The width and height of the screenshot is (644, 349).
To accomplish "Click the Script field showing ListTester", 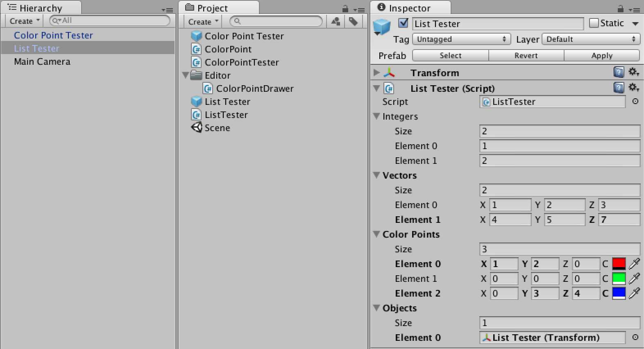I will tap(552, 102).
